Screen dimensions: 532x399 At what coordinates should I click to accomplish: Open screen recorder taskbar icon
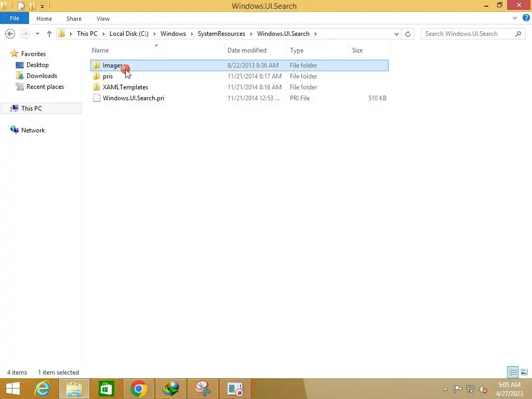point(235,389)
